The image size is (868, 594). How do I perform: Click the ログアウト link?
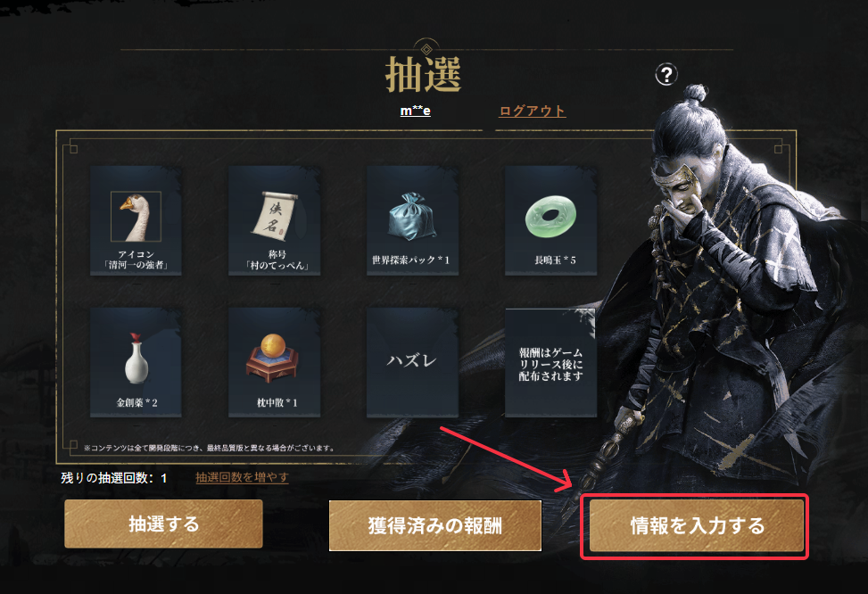[x=532, y=111]
